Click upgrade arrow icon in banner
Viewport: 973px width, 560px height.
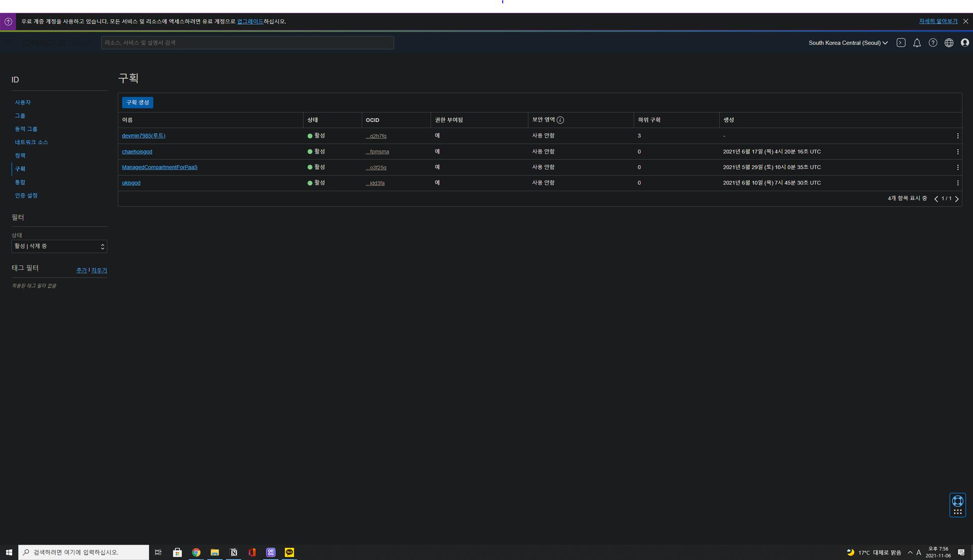(x=8, y=22)
